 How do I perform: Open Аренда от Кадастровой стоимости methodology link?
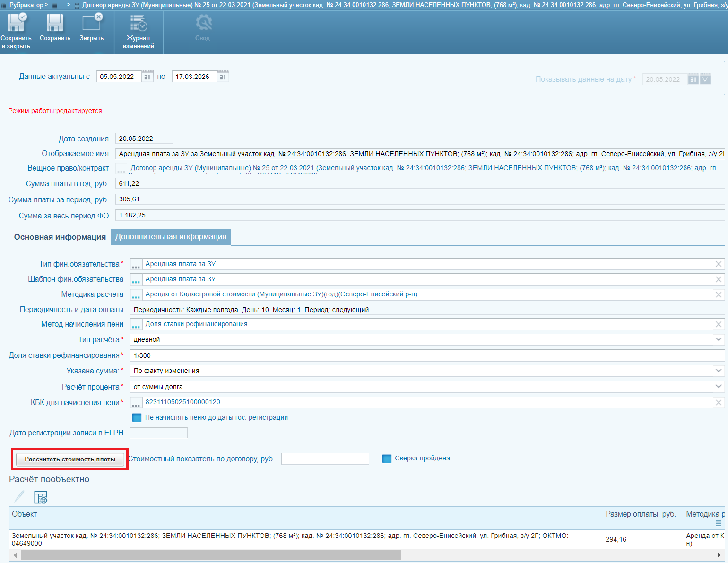point(281,294)
